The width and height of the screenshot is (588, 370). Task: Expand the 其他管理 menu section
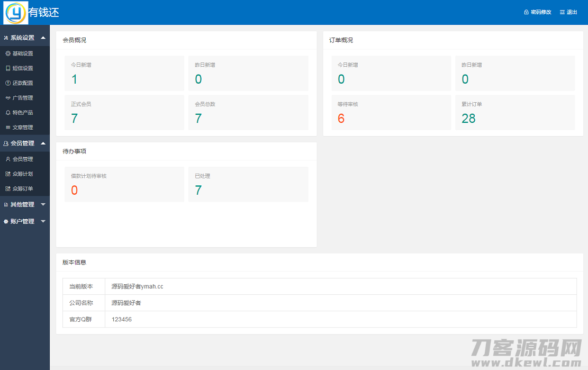(x=43, y=204)
